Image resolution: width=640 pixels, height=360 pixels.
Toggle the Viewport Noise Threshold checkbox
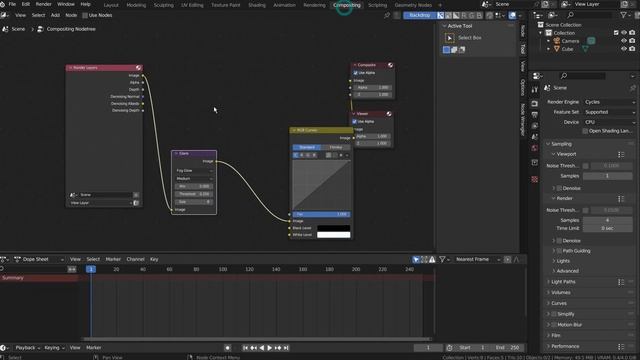coord(586,166)
